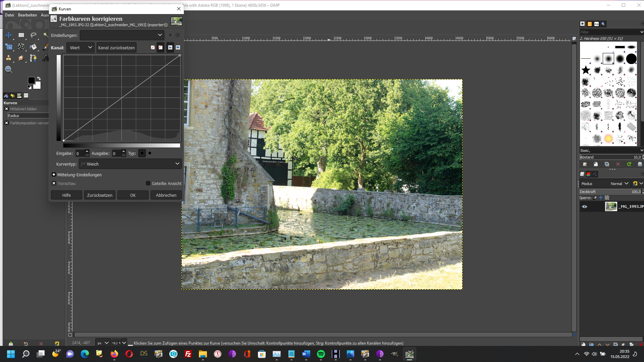
Task: Hide the _MG_1993.JPG layer with eye
Action: click(584, 206)
